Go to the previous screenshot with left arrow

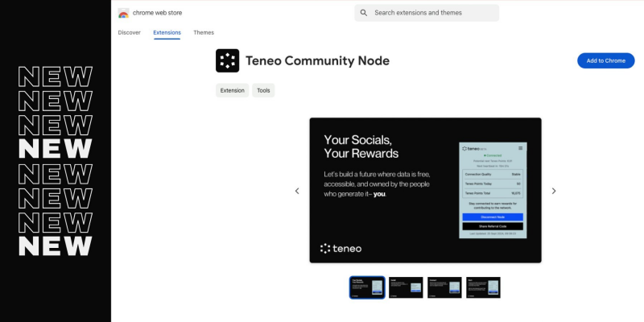(x=297, y=191)
